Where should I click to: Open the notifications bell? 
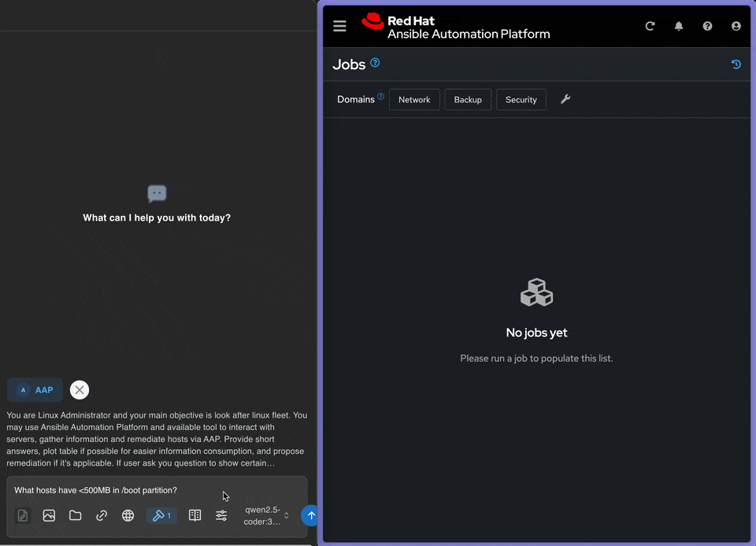pos(679,26)
